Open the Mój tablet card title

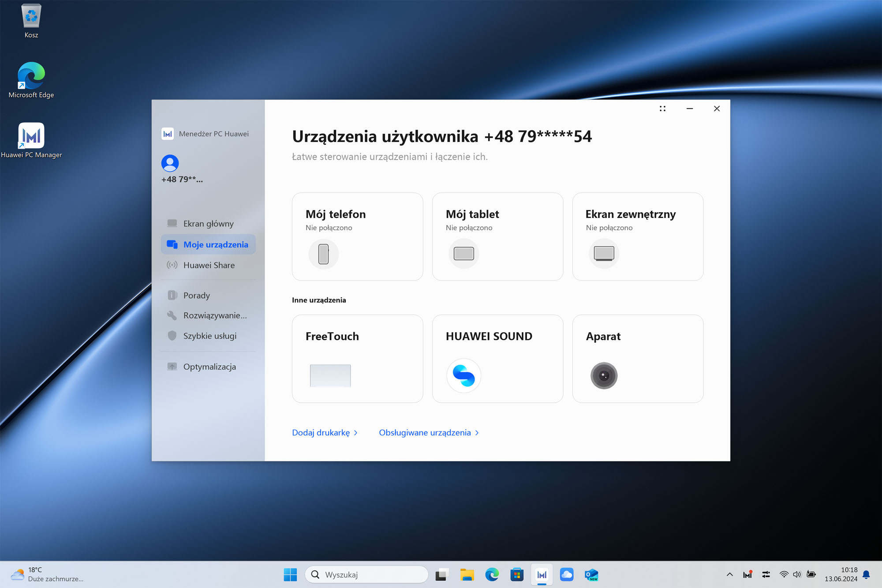tap(472, 214)
